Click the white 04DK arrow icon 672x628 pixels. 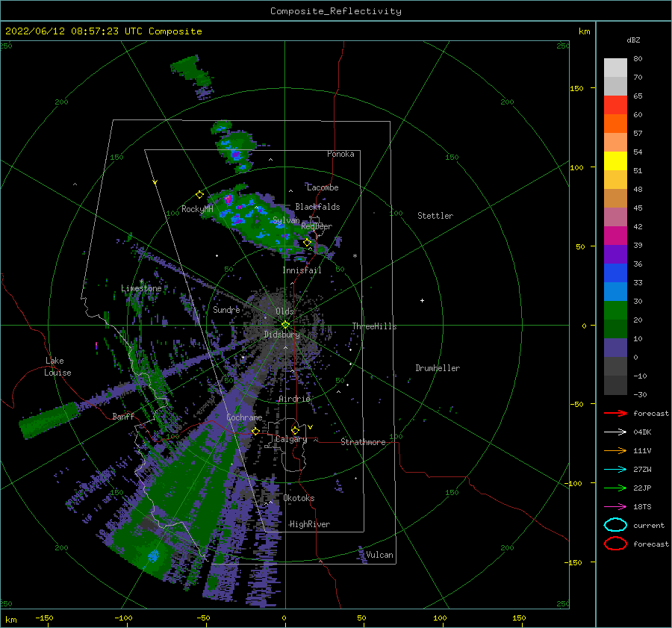615,432
